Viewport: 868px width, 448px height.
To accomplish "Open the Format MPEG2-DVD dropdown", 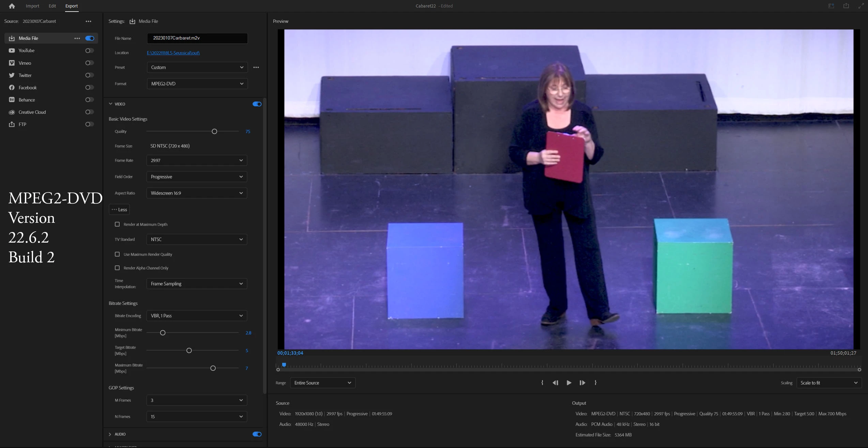I will point(197,84).
